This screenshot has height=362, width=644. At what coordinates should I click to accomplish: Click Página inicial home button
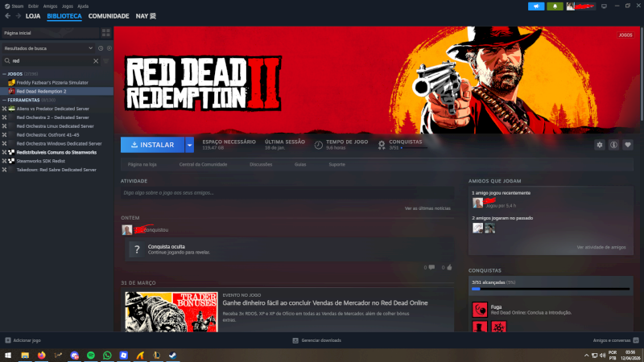pyautogui.click(x=50, y=33)
